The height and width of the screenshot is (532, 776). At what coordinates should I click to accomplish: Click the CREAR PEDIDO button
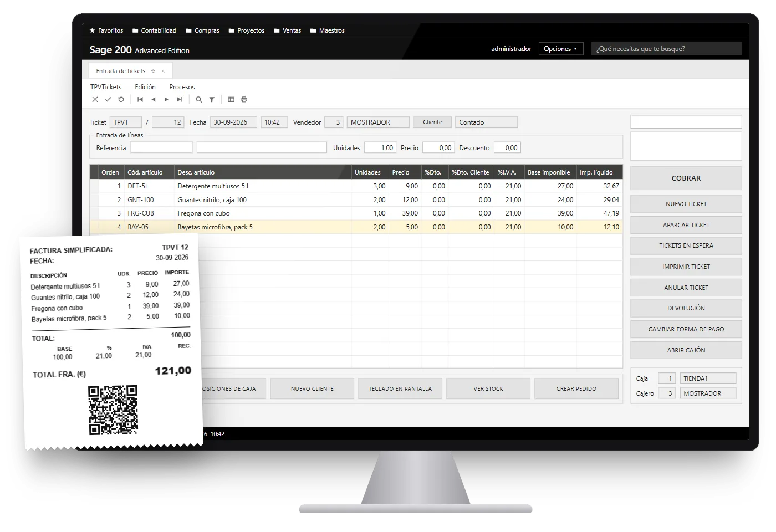(576, 389)
